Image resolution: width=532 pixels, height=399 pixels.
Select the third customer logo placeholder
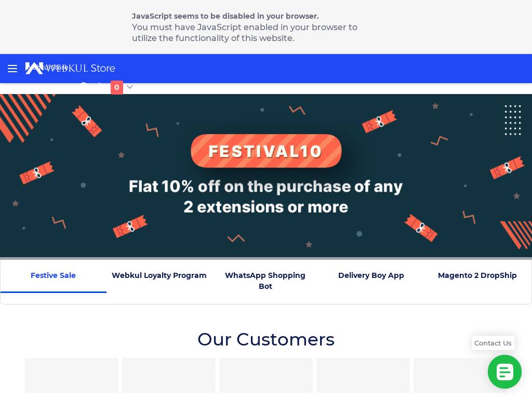266,375
